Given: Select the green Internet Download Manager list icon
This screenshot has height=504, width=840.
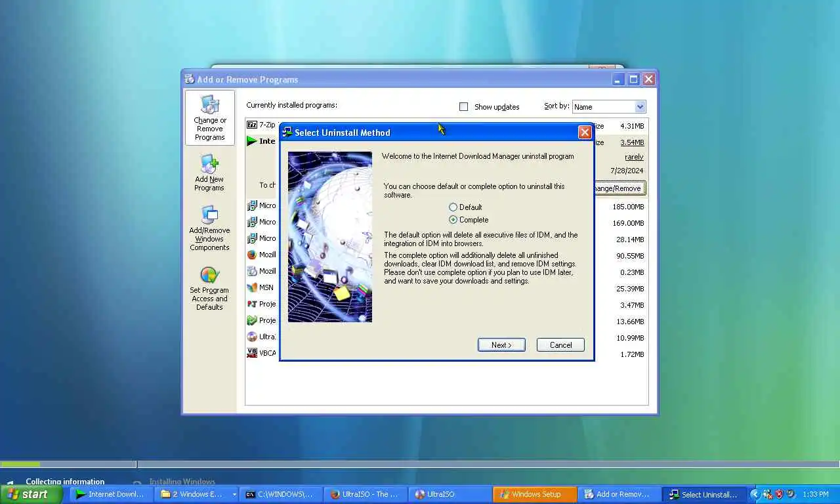Looking at the screenshot, I should [x=252, y=141].
